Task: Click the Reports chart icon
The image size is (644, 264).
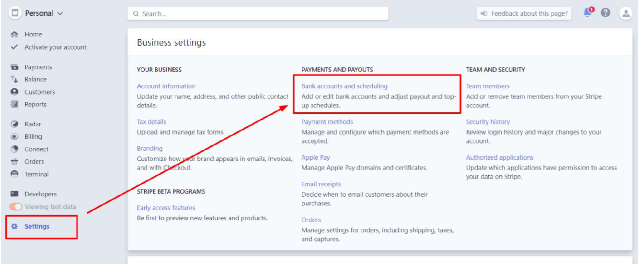Action: 14,104
